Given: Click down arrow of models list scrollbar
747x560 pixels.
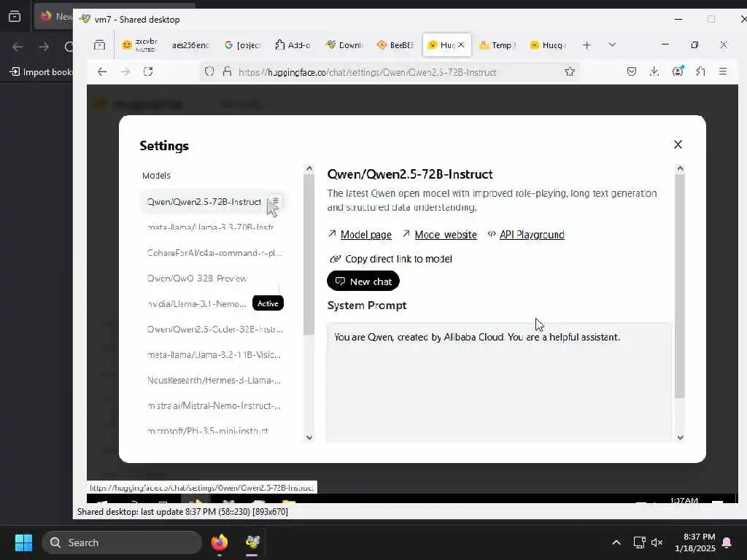Looking at the screenshot, I should [x=309, y=437].
